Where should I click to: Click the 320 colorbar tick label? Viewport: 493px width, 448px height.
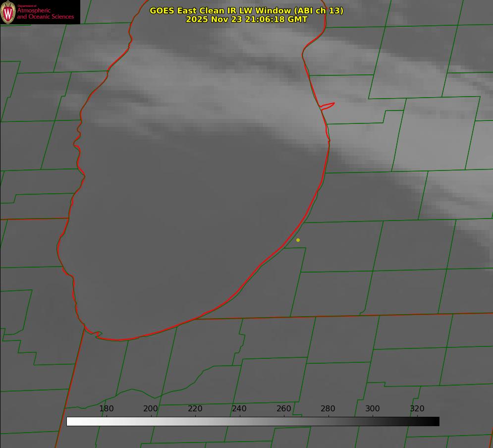(x=417, y=409)
